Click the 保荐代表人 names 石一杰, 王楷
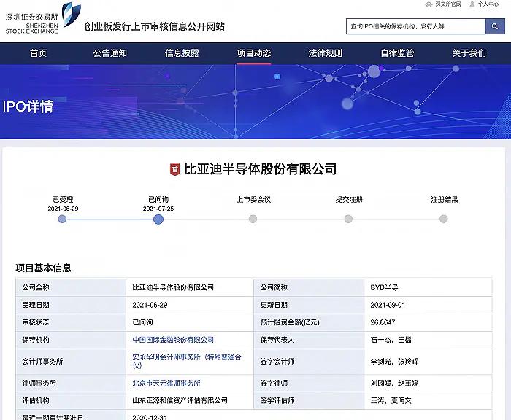The height and width of the screenshot is (420, 511). tap(391, 340)
